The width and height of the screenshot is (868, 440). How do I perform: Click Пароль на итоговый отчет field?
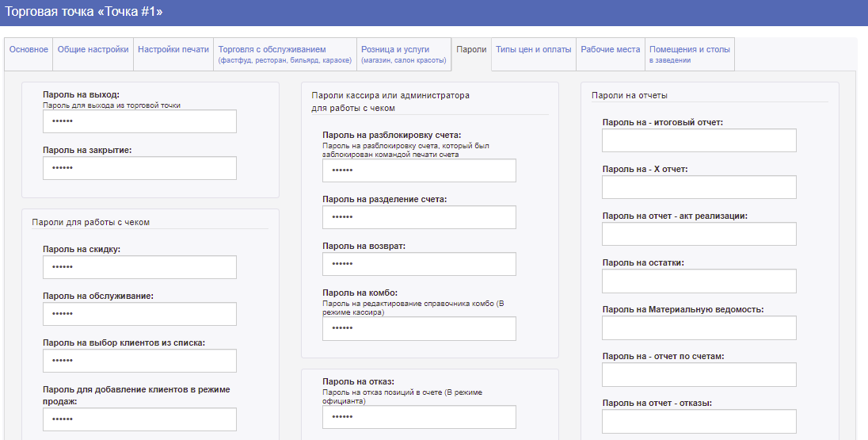click(x=699, y=140)
